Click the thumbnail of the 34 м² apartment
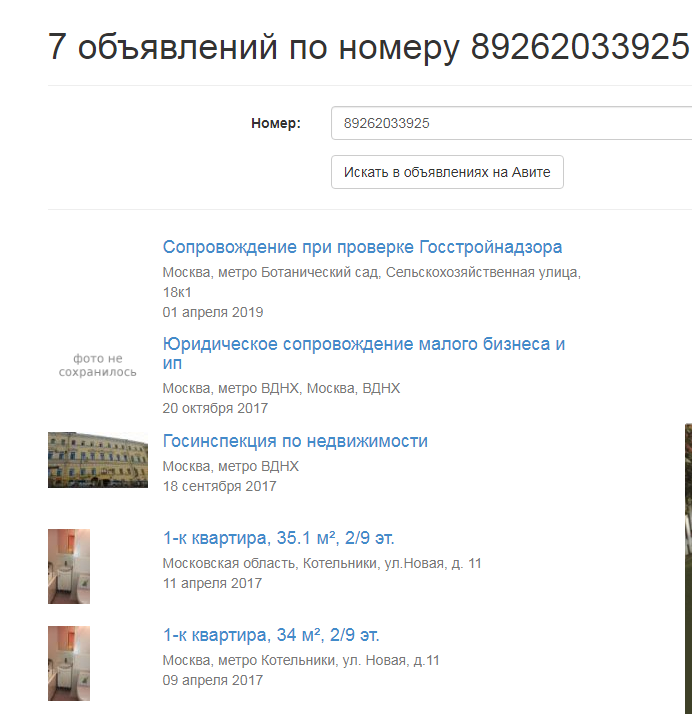This screenshot has height=714, width=692. pyautogui.click(x=69, y=663)
